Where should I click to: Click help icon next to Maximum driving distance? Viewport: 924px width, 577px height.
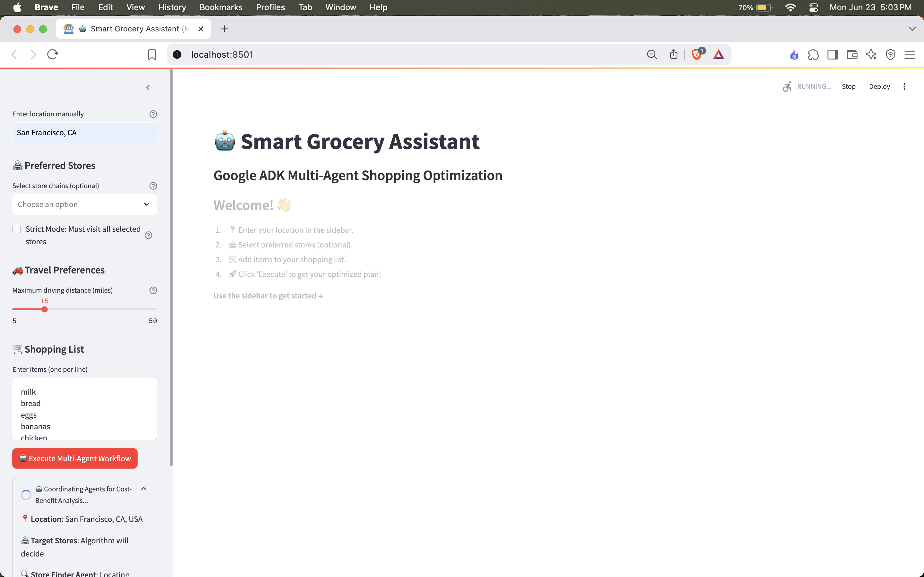click(x=153, y=290)
